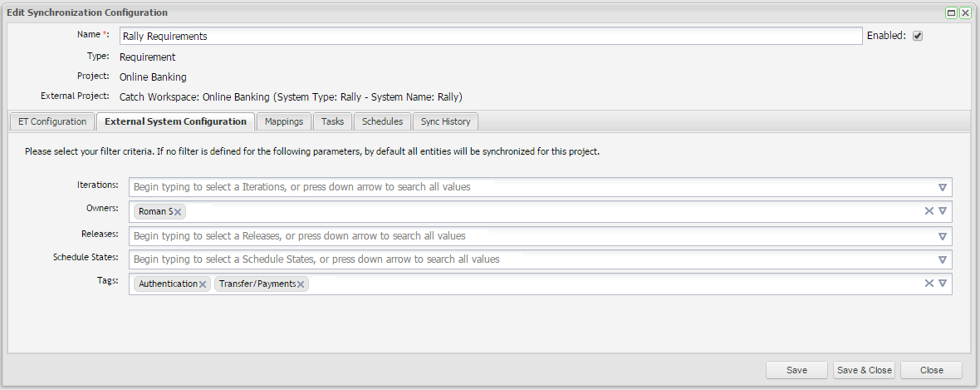Expand the Tags dropdown list
This screenshot has width=980, height=390.
point(943,284)
